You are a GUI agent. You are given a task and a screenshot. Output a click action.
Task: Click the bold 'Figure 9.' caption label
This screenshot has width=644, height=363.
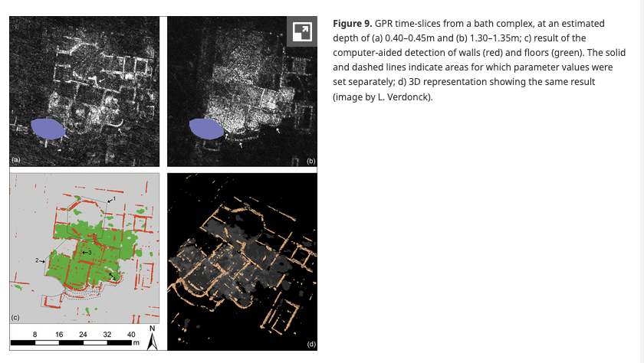click(x=352, y=25)
